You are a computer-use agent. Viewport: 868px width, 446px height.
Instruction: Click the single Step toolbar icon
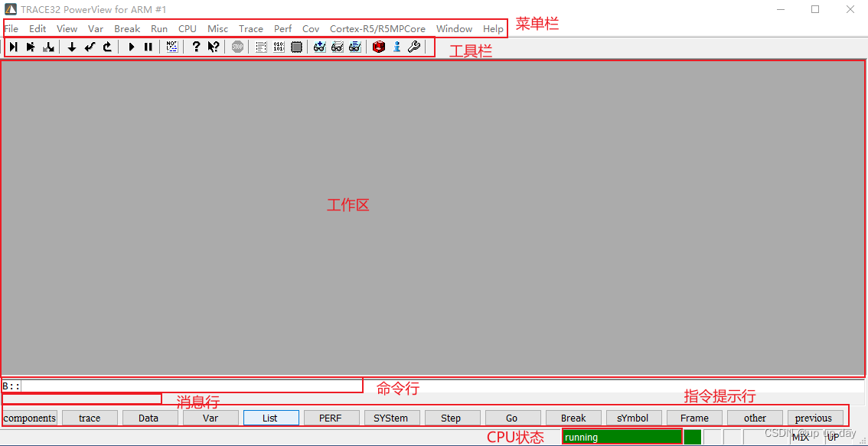13,47
